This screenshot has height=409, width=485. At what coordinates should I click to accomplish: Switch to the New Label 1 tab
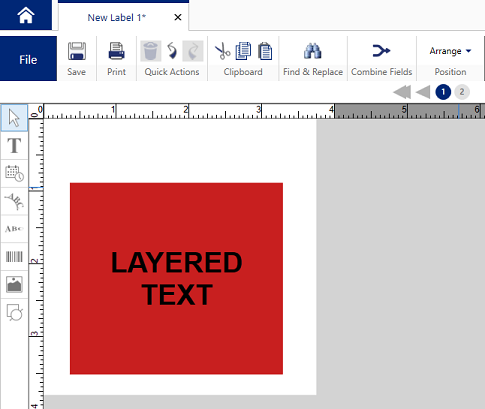click(x=117, y=17)
